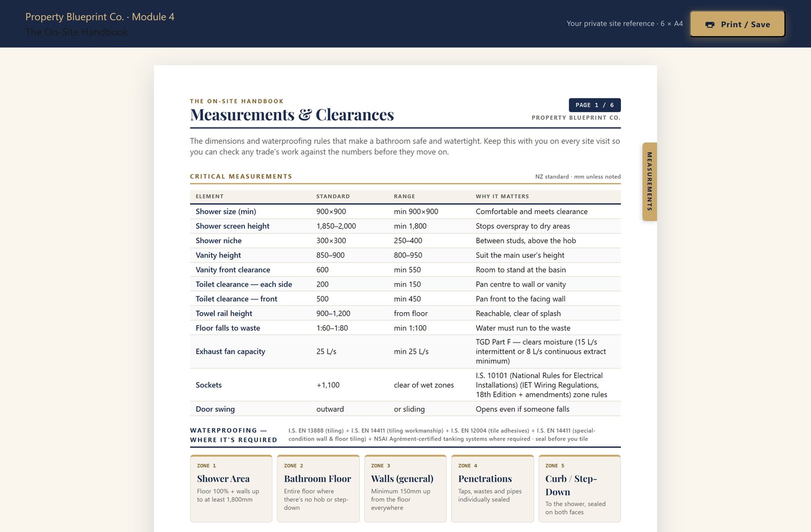Select the Property Blueprint Co. · Module 4 header title
The height and width of the screenshot is (532, 811).
(100, 17)
